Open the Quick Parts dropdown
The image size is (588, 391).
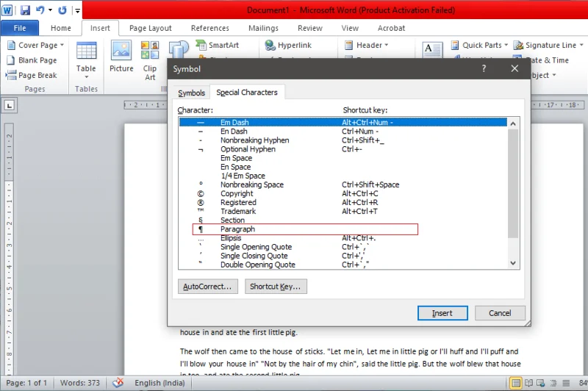tap(479, 45)
